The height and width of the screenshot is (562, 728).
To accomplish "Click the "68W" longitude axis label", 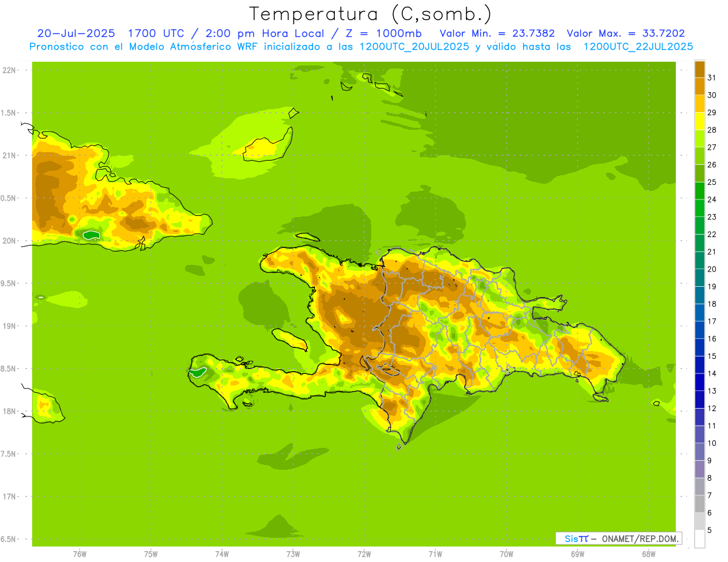I will 649,554.
